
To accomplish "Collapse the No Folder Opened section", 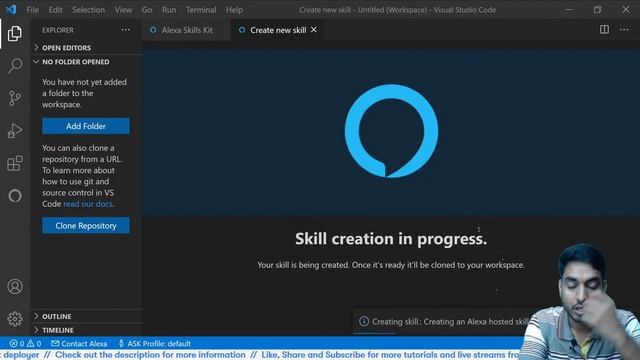I will (86, 62).
